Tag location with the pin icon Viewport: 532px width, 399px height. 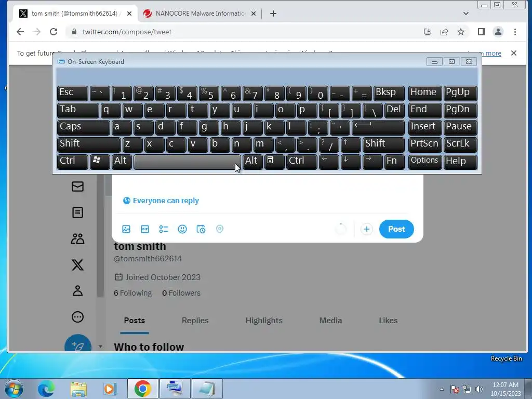point(220,229)
